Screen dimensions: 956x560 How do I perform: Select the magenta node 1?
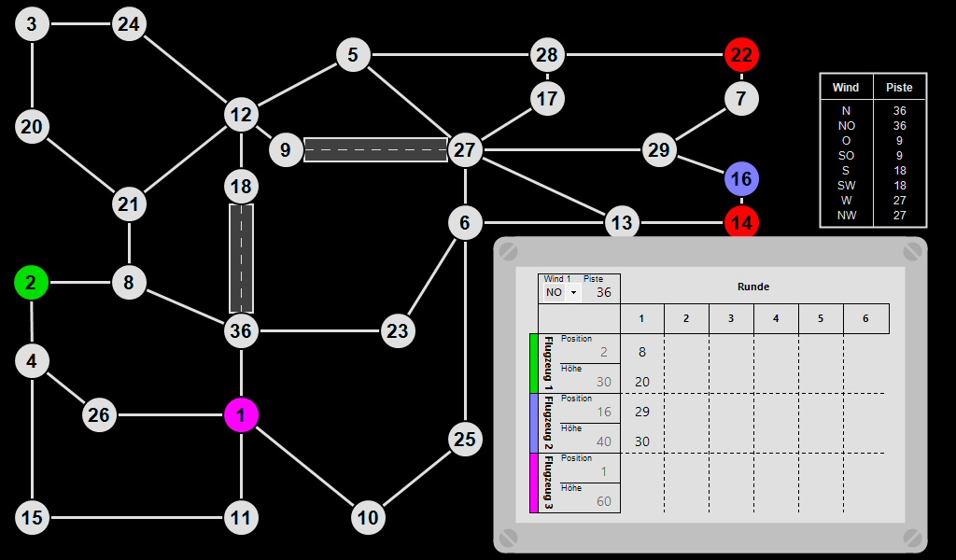click(242, 415)
